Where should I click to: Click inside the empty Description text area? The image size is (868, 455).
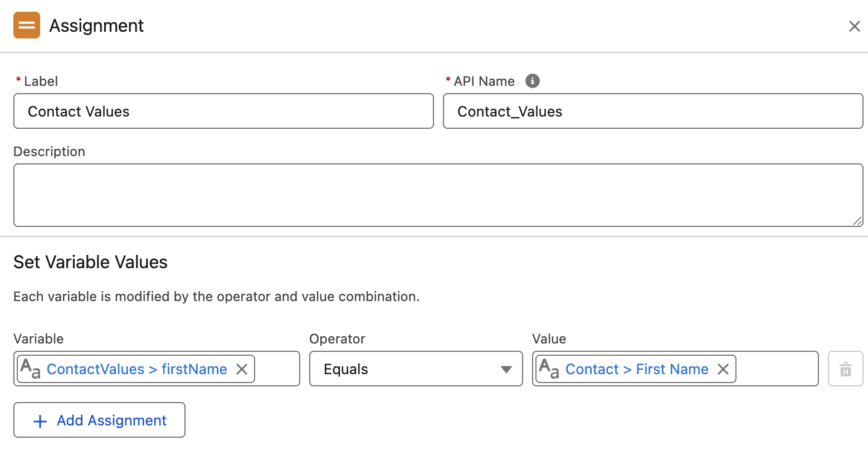(435, 195)
